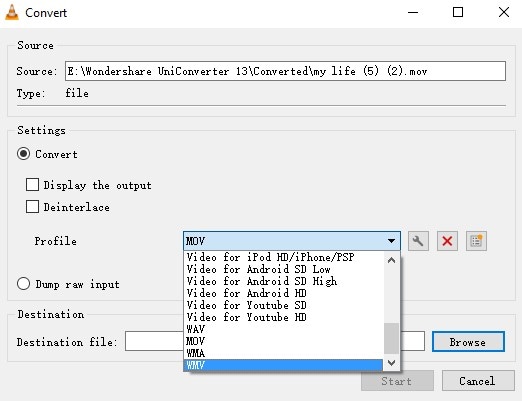
Task: Pick Video for Youtube HD profile
Action: tap(283, 317)
